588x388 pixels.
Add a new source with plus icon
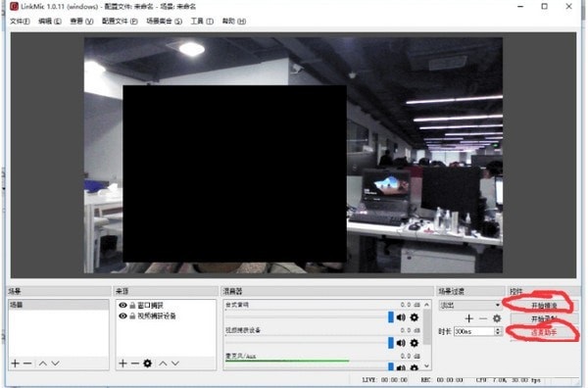pos(122,364)
